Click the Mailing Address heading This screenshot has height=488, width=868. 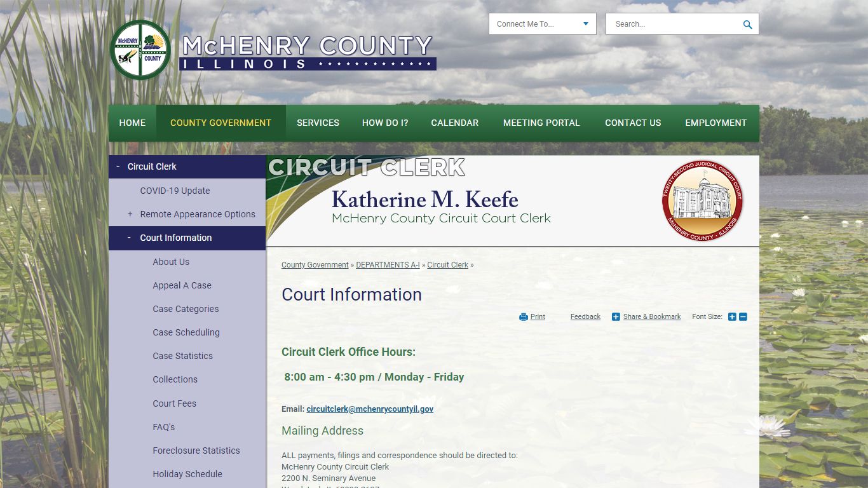pos(323,431)
